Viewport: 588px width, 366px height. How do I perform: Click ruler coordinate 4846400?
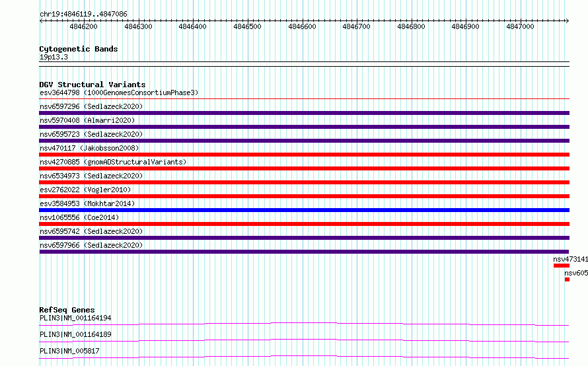tap(192, 26)
